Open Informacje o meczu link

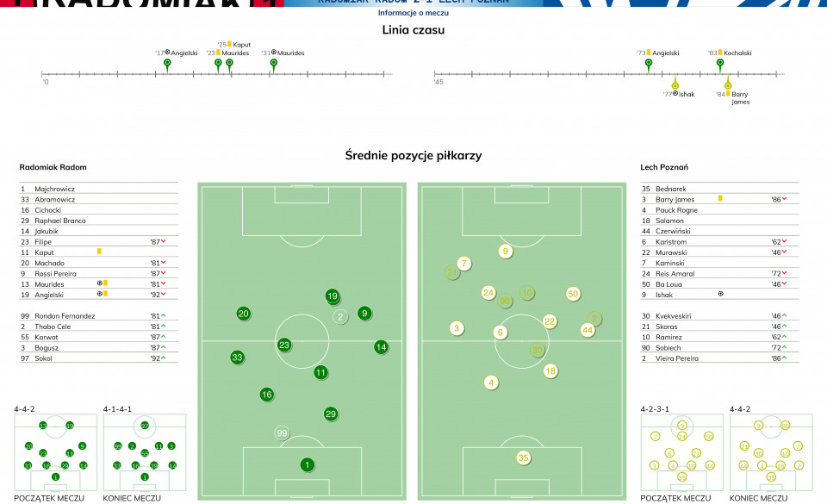pos(413,13)
